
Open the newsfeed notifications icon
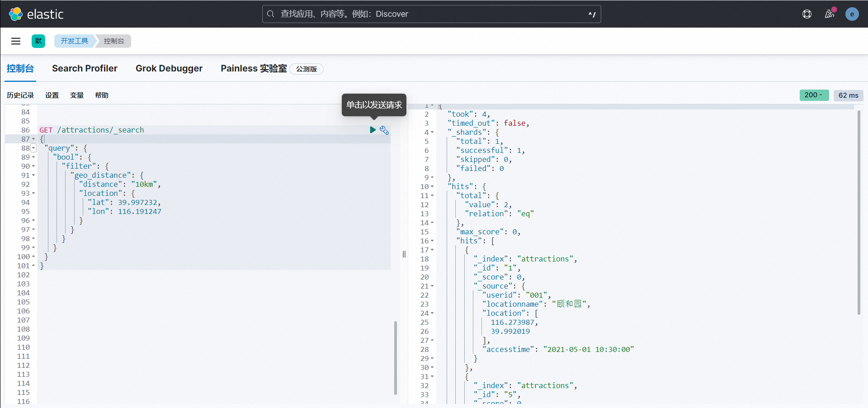(830, 14)
